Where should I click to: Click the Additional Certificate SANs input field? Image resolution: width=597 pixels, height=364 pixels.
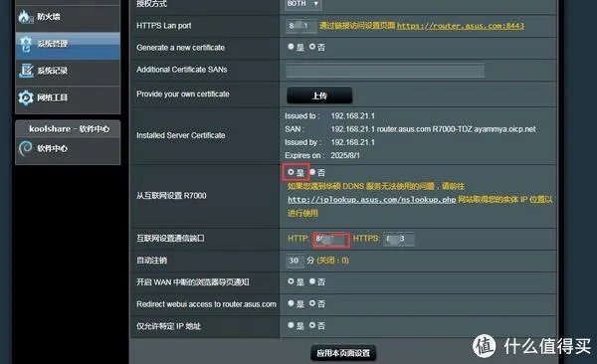385,71
